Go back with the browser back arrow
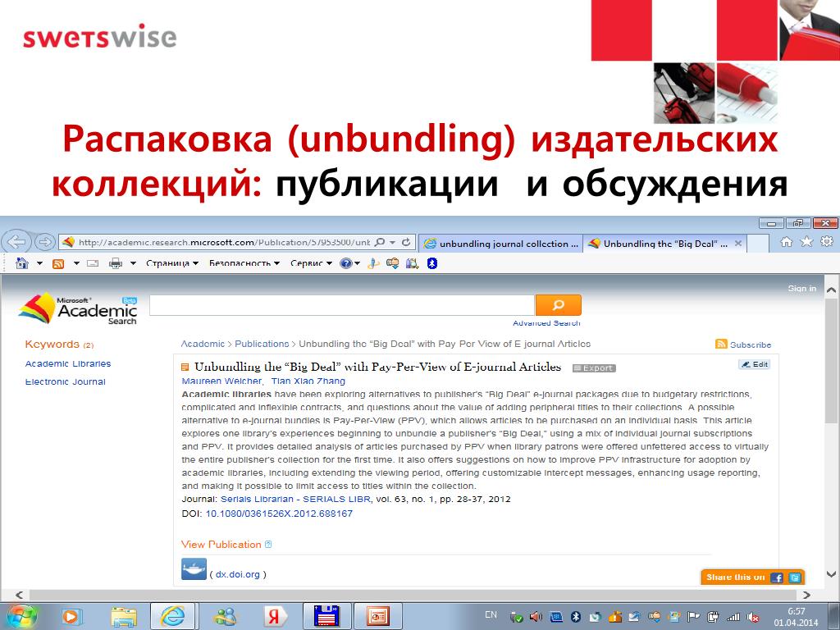This screenshot has height=630, width=840. [17, 242]
